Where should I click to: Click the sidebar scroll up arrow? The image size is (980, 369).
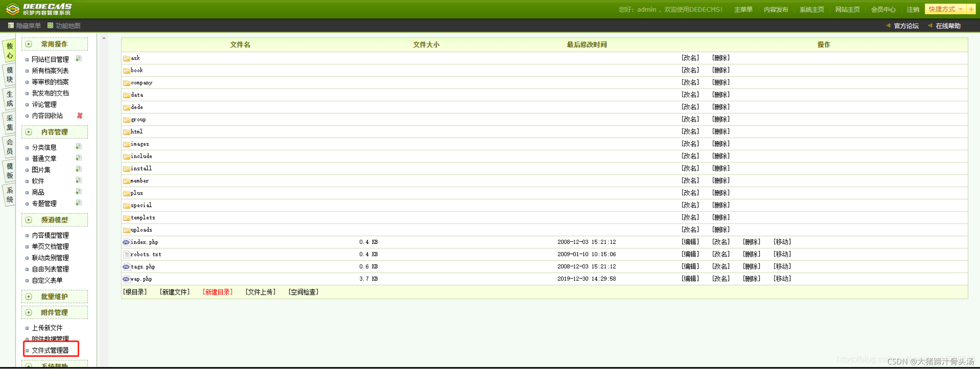coord(104,38)
